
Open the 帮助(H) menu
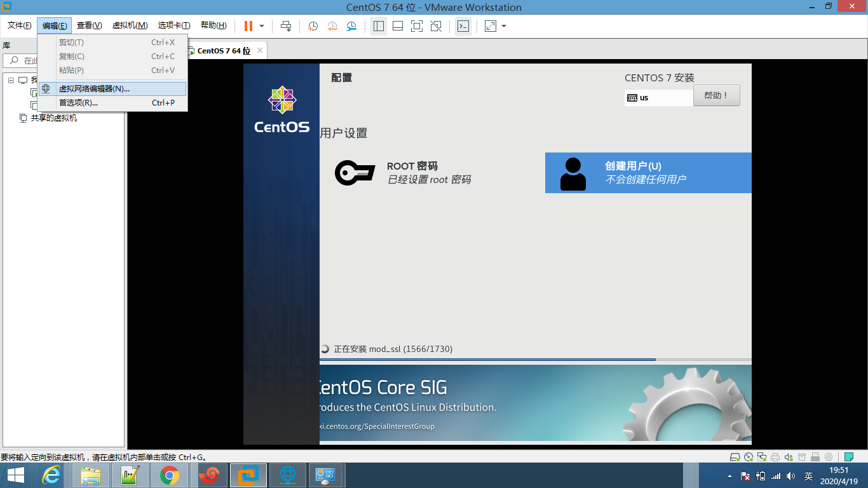pos(214,25)
